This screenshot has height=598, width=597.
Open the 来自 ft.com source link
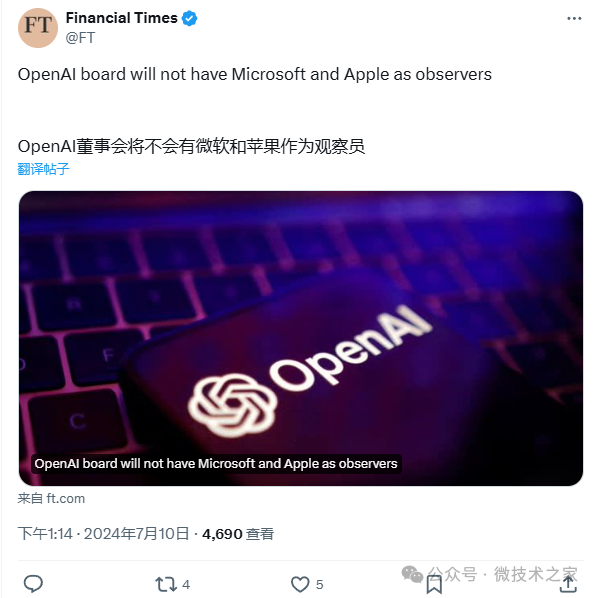coord(51,498)
